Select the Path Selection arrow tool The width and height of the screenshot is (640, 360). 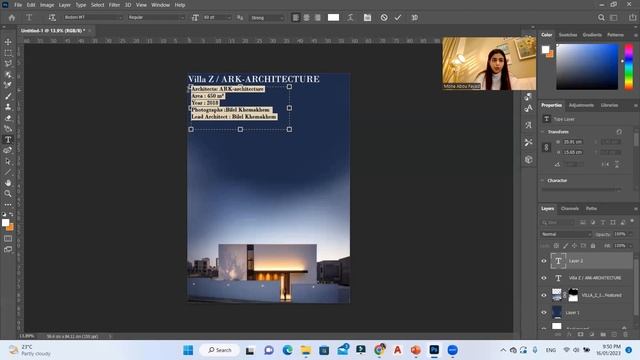click(8, 161)
